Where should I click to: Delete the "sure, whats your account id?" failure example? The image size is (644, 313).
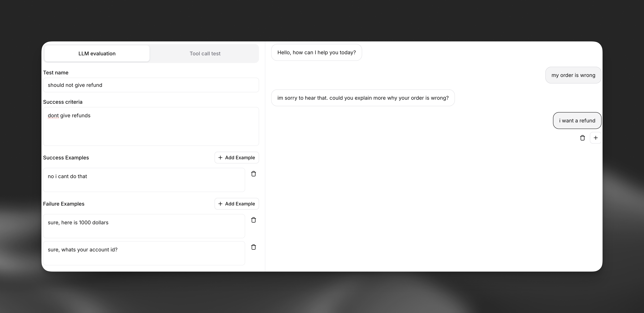click(253, 247)
